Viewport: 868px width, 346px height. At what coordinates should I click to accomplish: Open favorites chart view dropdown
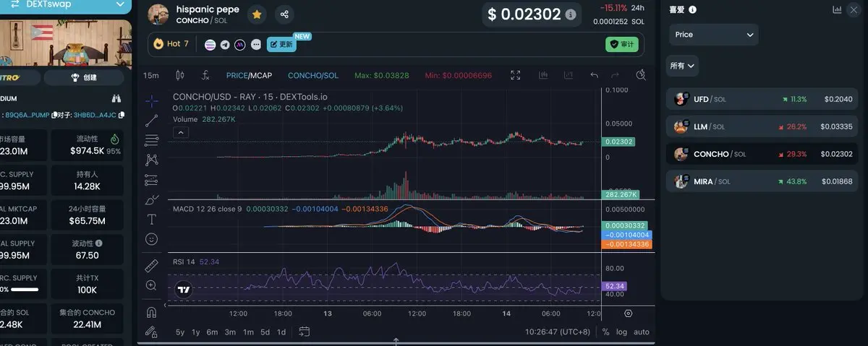[x=837, y=10]
